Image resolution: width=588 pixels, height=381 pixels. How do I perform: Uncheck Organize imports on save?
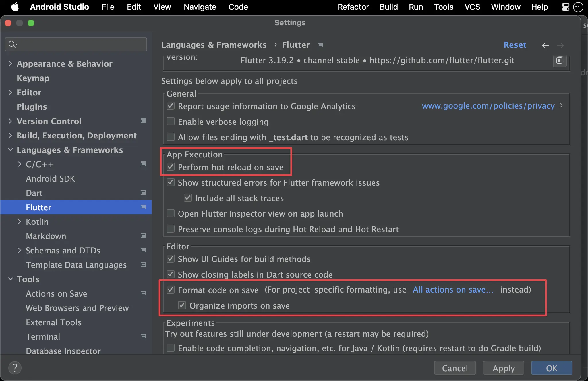182,305
